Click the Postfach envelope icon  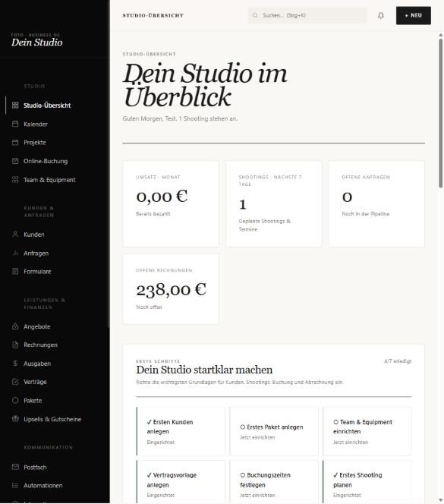[15, 467]
